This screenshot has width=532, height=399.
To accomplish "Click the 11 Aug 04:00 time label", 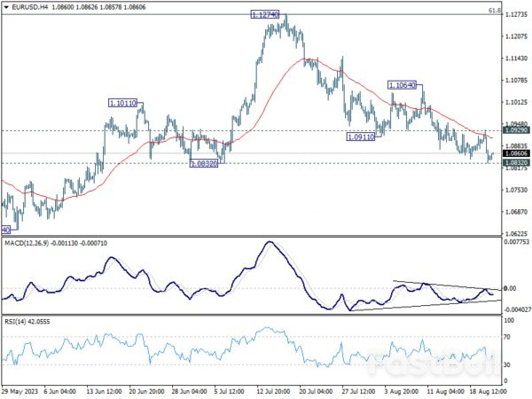I will pyautogui.click(x=444, y=392).
